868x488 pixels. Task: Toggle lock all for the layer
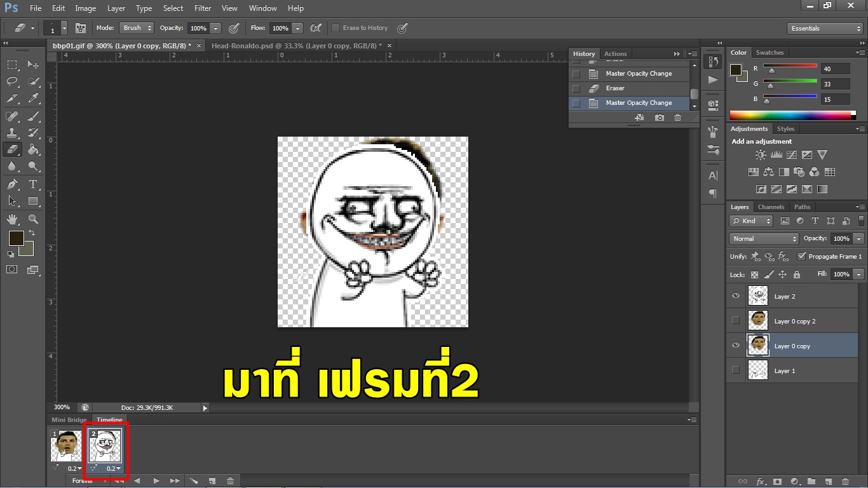[x=797, y=274]
